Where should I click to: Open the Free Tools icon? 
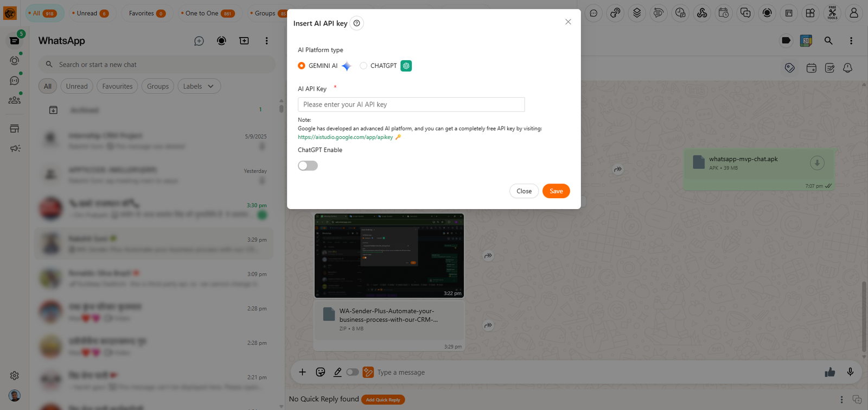click(x=832, y=13)
